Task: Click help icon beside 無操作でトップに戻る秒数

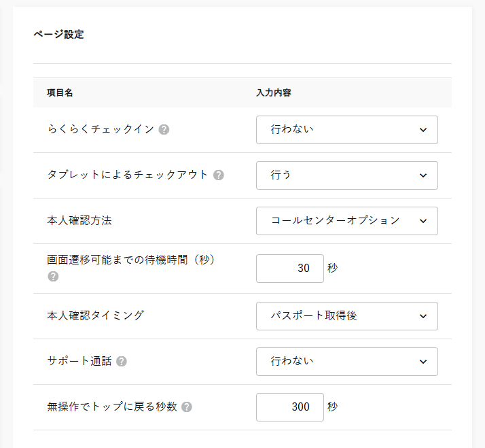Action: (x=187, y=407)
